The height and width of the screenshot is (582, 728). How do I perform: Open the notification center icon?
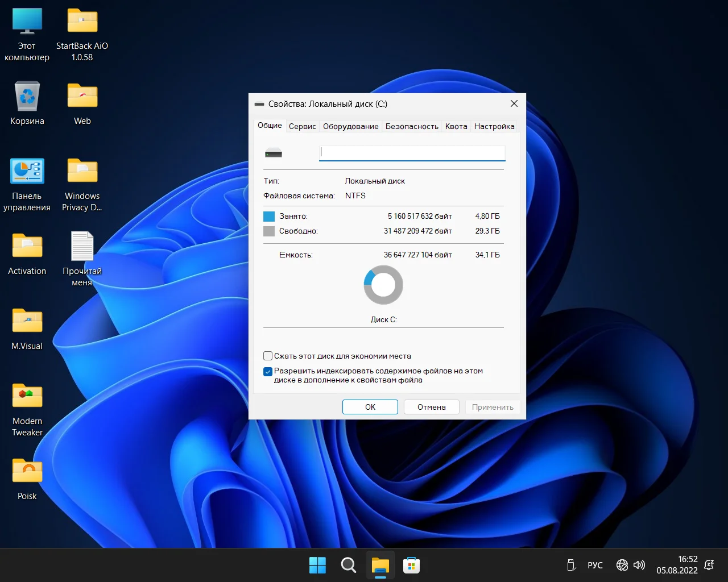pyautogui.click(x=709, y=565)
